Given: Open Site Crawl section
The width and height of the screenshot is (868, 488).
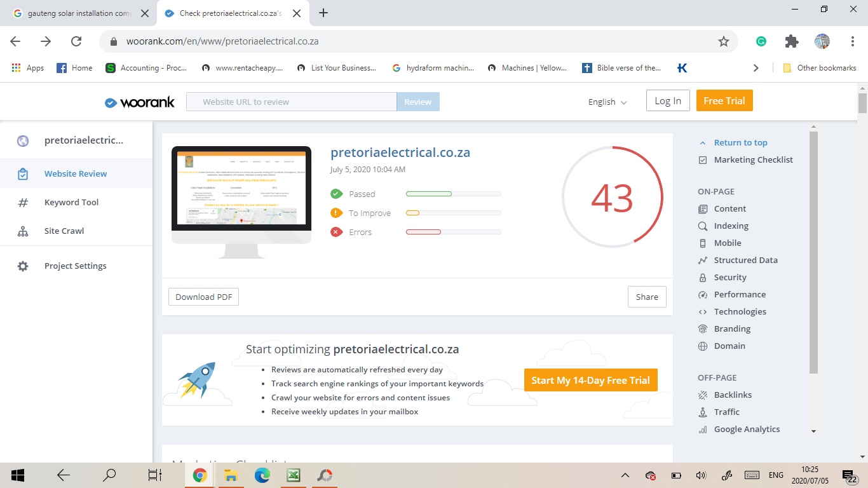Looking at the screenshot, I should pyautogui.click(x=64, y=231).
